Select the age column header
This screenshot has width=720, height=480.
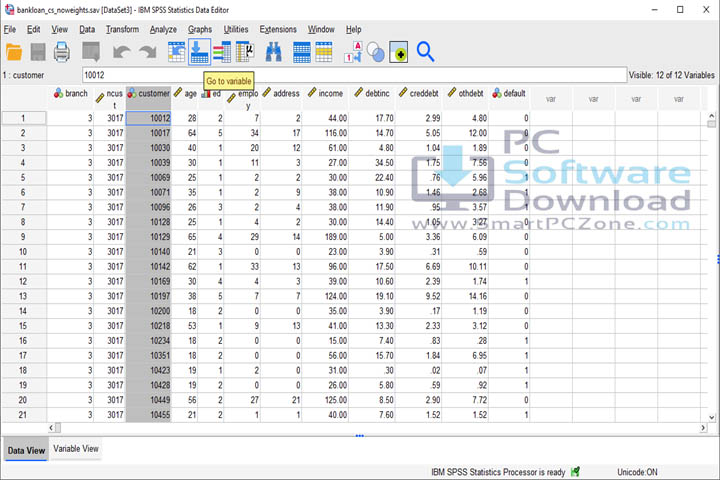click(185, 98)
